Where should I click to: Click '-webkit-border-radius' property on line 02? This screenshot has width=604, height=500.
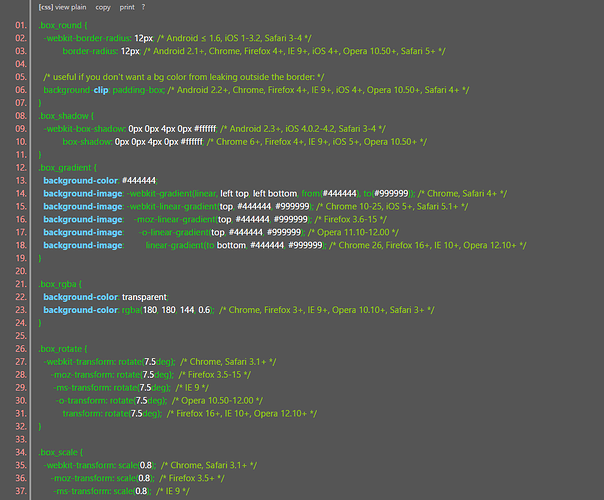[x=87, y=38]
